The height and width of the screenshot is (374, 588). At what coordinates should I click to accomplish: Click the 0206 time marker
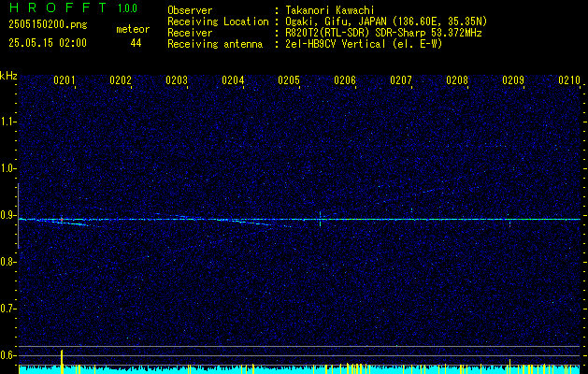(345, 80)
